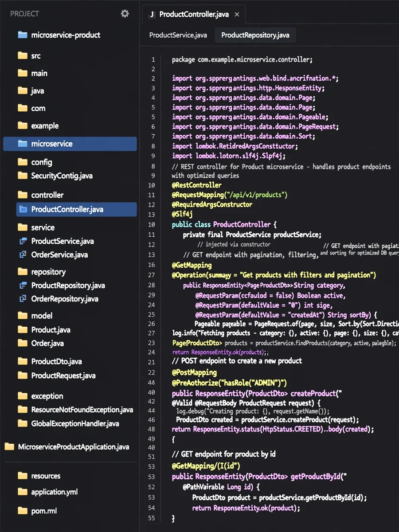The height and width of the screenshot is (532, 399).
Task: Click the model folder icon
Action: click(23, 316)
